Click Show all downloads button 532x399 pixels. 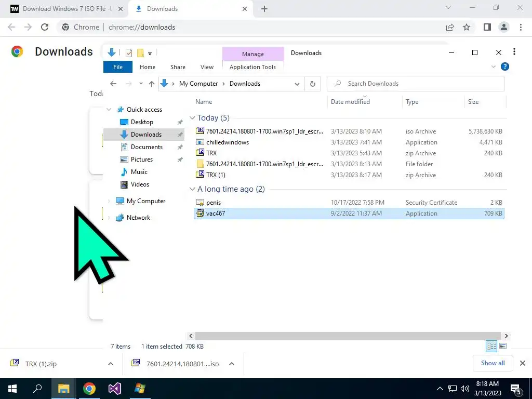(x=493, y=363)
